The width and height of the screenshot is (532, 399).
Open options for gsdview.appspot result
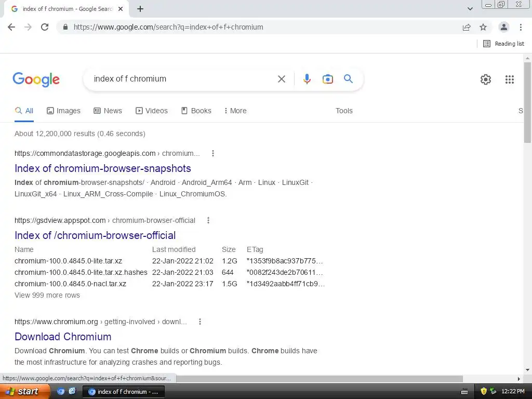(208, 220)
